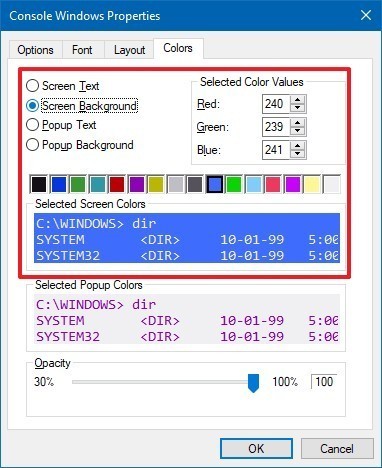Viewport: 382px width, 468px height.
Task: Choose the pale yellow color swatch
Action: tap(312, 184)
